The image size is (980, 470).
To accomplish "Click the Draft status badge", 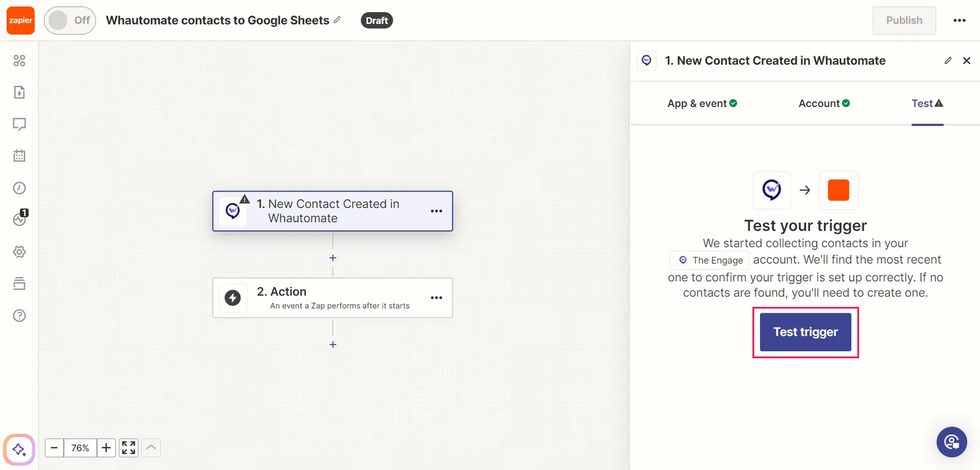I will click(377, 20).
